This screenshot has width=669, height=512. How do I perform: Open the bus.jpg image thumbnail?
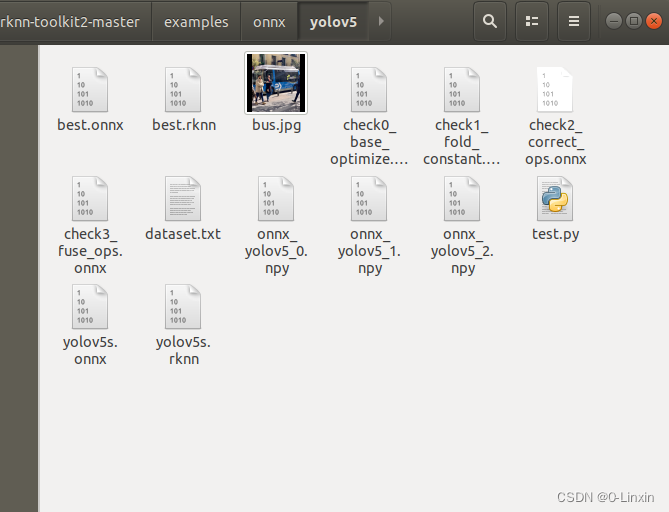276,83
